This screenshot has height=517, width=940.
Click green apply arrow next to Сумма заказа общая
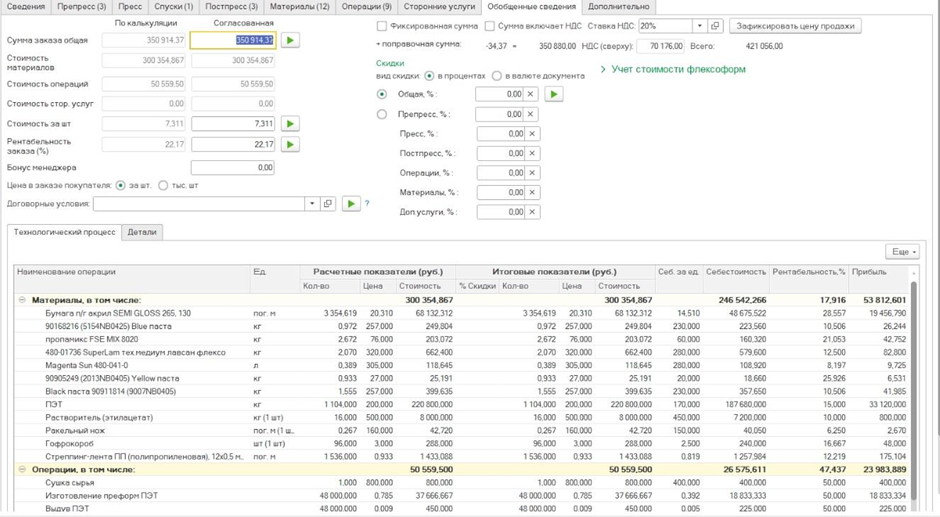[290, 41]
